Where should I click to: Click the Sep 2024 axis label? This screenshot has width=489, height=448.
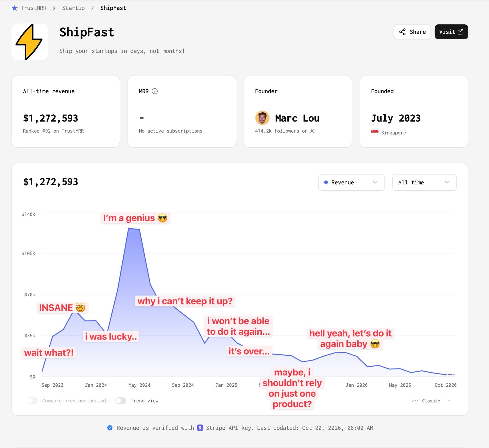183,385
